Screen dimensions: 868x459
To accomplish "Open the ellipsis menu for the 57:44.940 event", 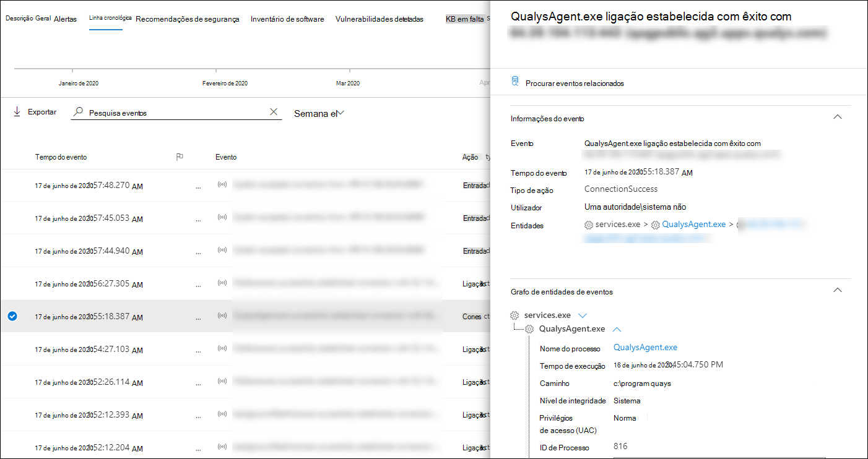I will [x=198, y=252].
